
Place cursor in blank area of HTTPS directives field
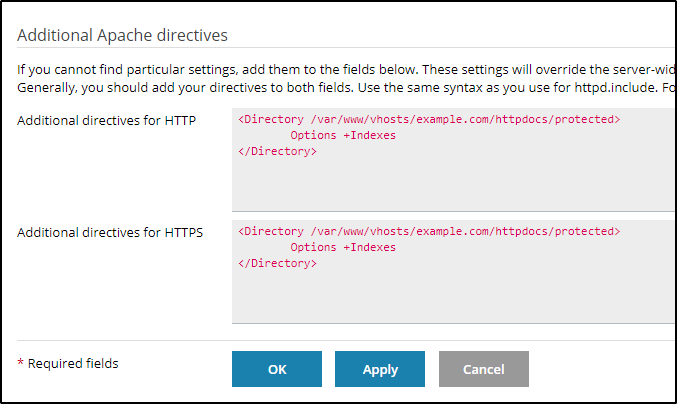(453, 298)
